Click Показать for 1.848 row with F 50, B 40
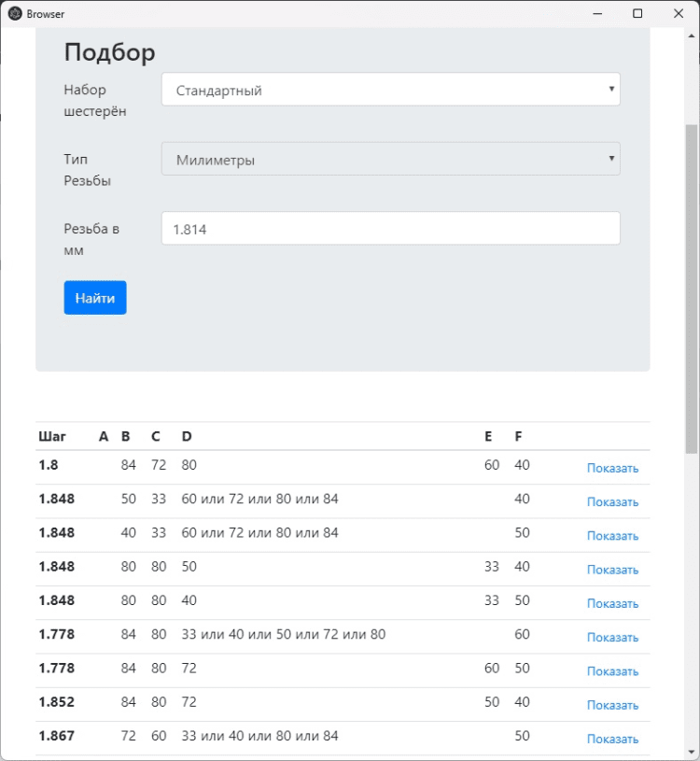The image size is (700, 761). point(612,536)
